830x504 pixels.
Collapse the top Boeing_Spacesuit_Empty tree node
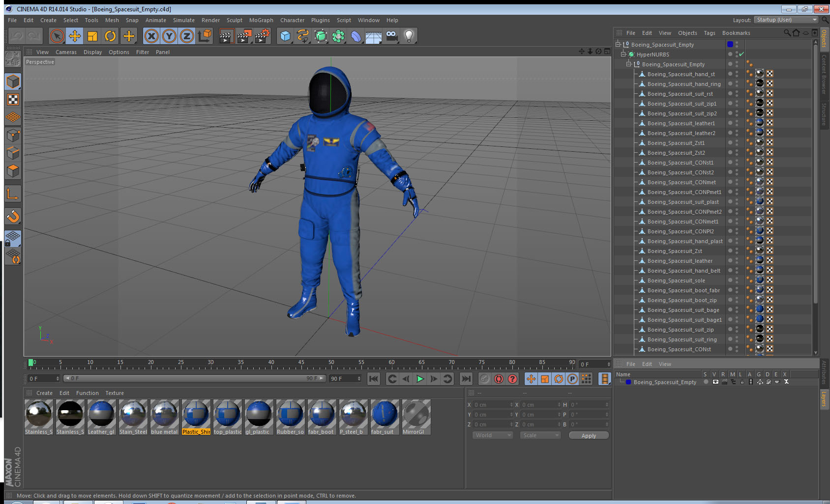pyautogui.click(x=618, y=44)
